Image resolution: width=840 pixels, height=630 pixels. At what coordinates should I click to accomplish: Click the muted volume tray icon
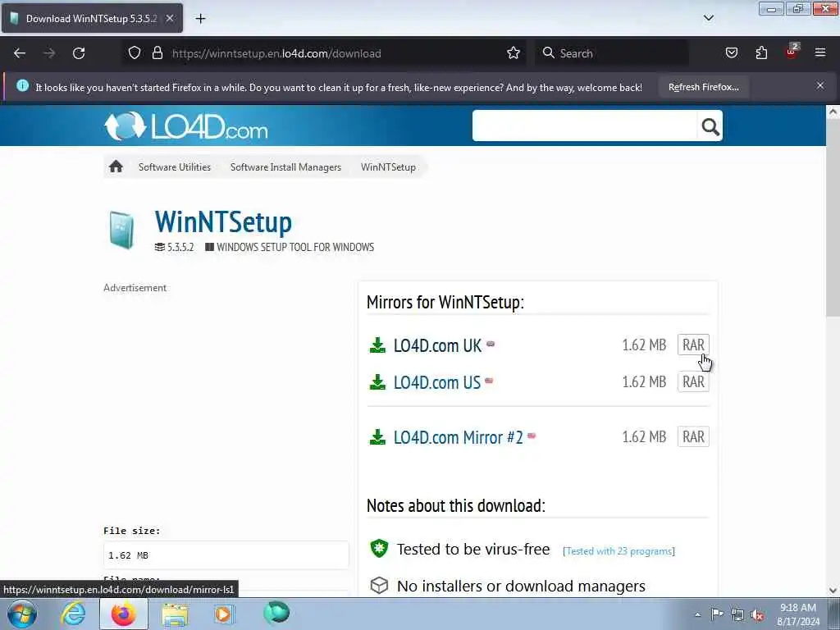(757, 614)
